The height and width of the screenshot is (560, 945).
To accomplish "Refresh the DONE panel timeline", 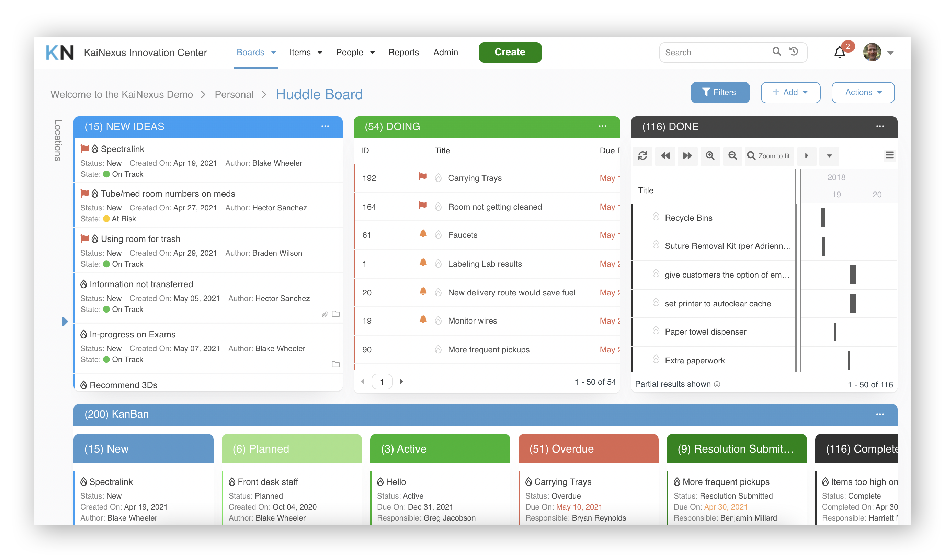I will coord(642,156).
